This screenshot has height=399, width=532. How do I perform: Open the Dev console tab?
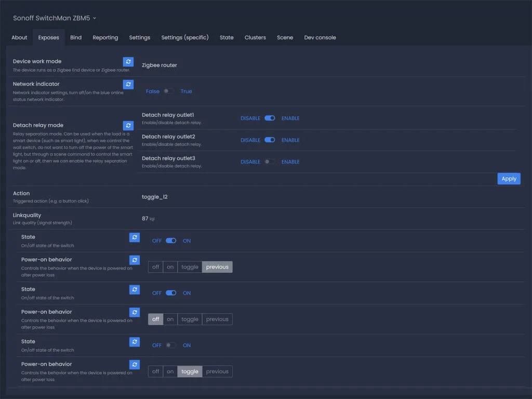[320, 37]
